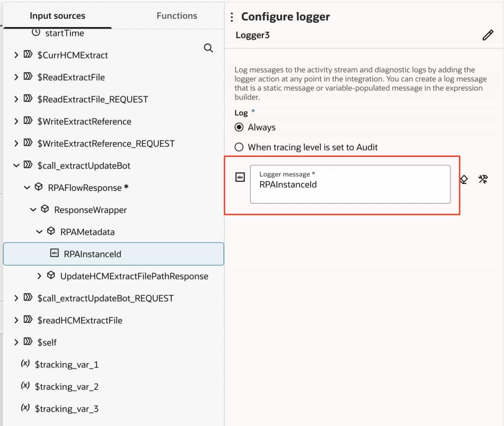Click the pencil edit icon for Logger3
504x426 pixels.
[488, 35]
